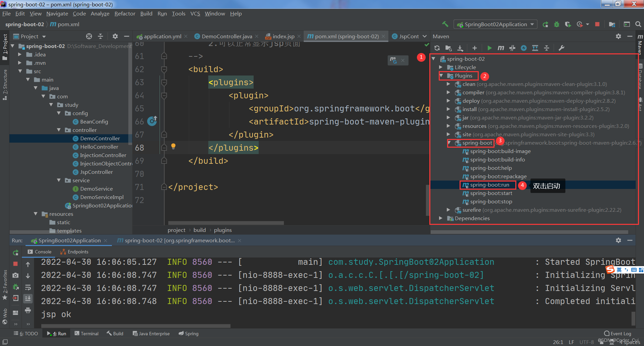Toggle Skip Tests mode lightning icon
Viewport: 644px width, 346px height.
pos(524,48)
